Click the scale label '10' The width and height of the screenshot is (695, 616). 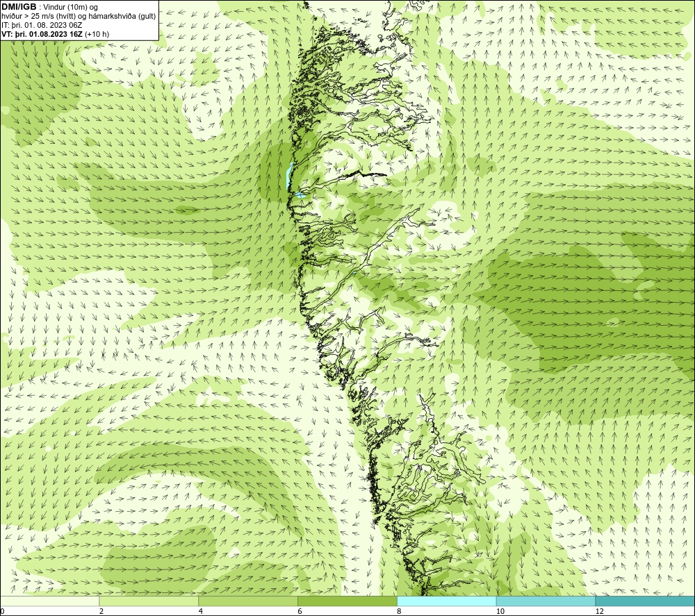500,612
